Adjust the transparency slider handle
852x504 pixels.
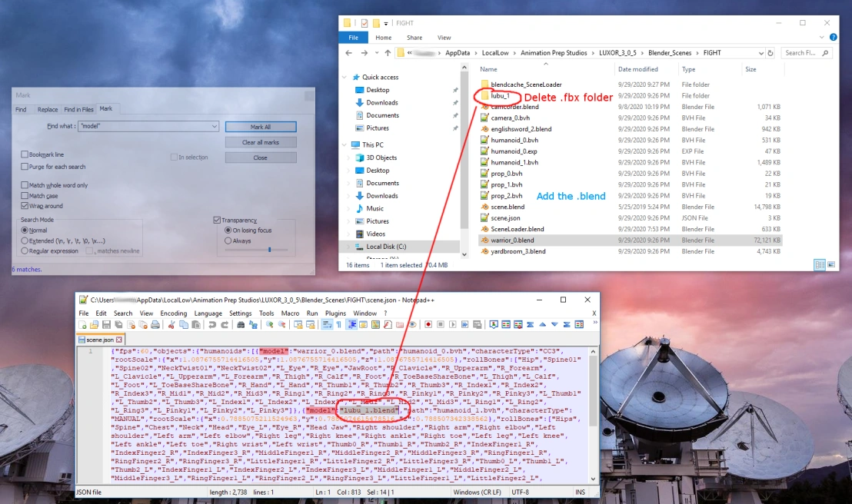[269, 249]
